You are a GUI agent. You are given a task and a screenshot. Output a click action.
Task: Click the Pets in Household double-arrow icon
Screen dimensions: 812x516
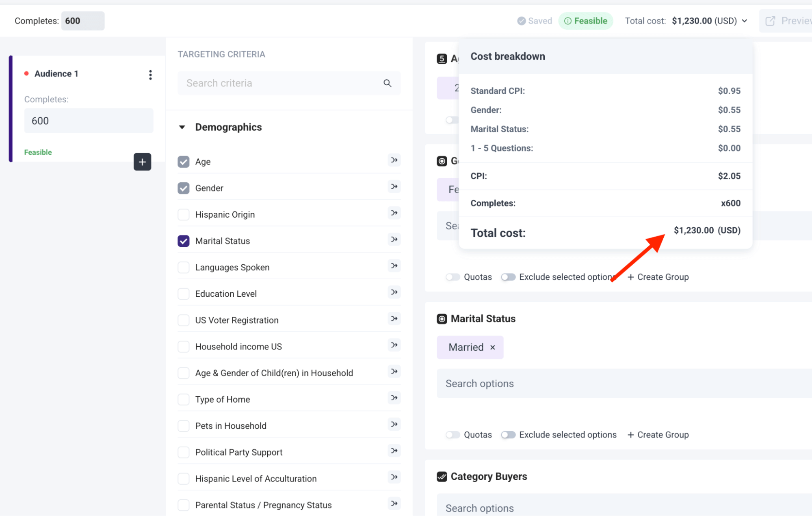click(394, 424)
